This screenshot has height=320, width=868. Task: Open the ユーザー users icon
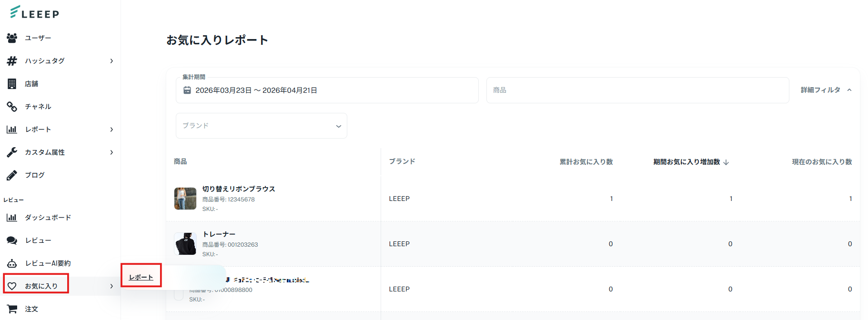[x=12, y=38]
